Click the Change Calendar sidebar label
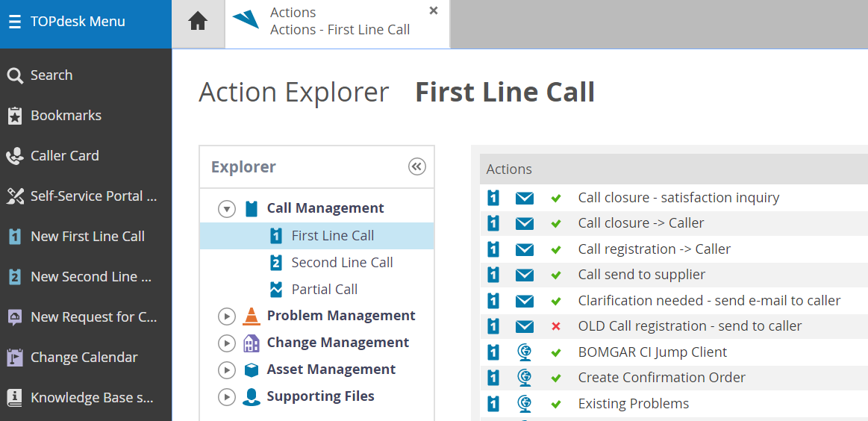The width and height of the screenshot is (868, 421). (x=84, y=358)
